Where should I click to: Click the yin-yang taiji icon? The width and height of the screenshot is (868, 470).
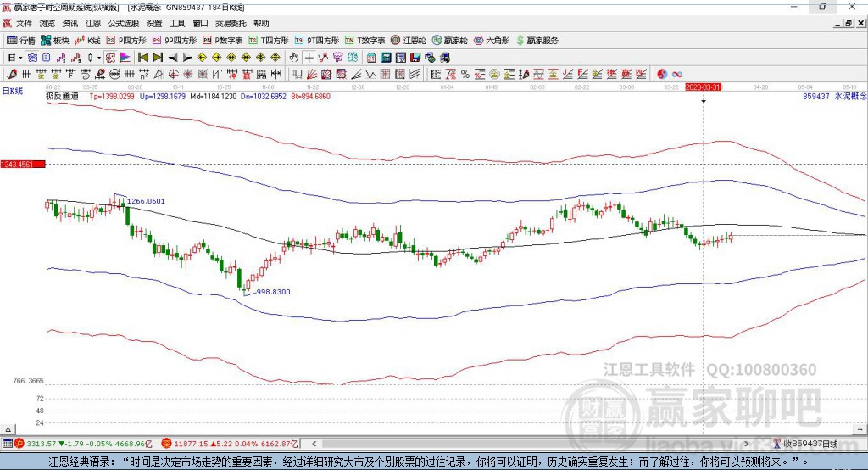click(662, 75)
